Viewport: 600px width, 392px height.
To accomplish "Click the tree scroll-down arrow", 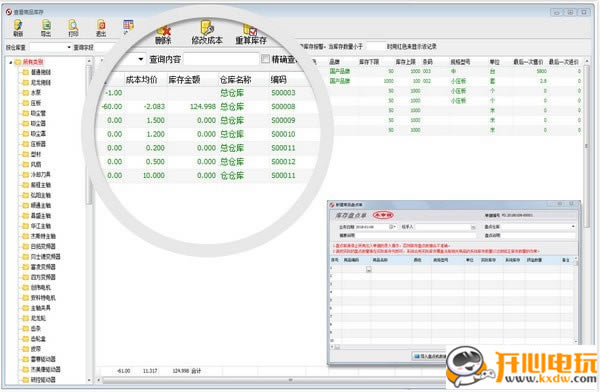I will point(89,380).
